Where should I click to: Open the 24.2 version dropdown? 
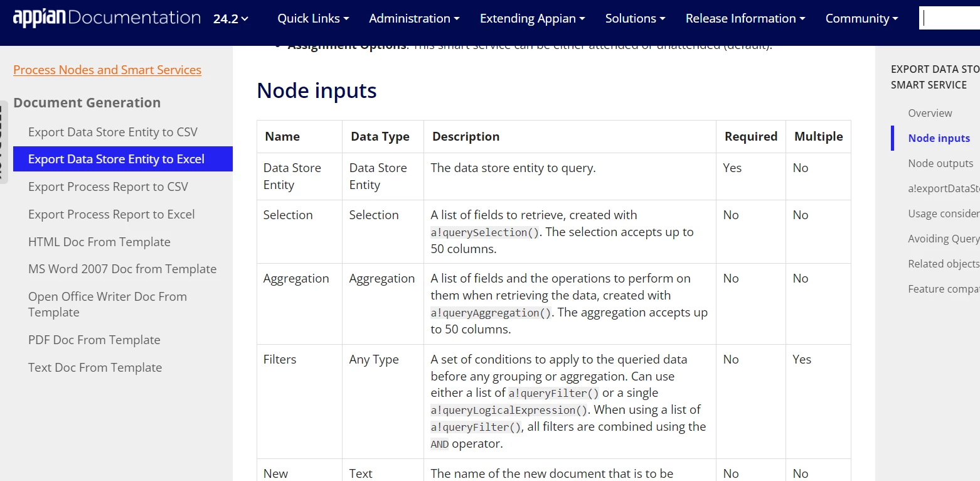(x=231, y=19)
